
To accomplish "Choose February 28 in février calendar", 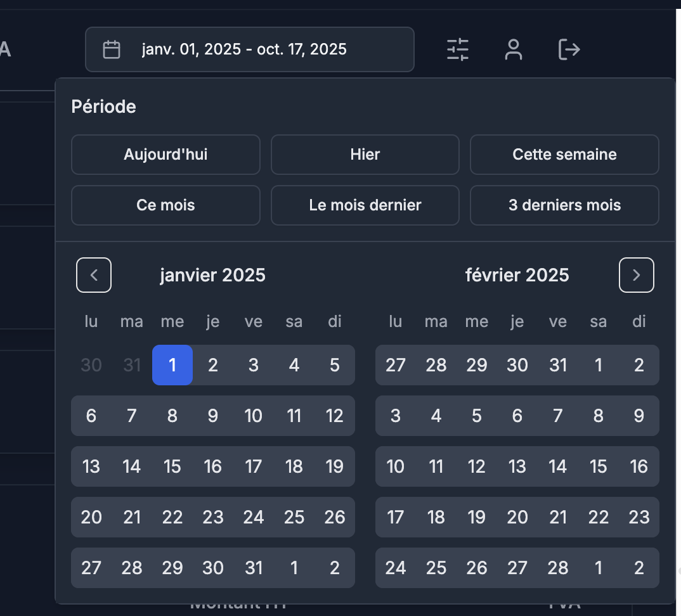I will coord(558,568).
